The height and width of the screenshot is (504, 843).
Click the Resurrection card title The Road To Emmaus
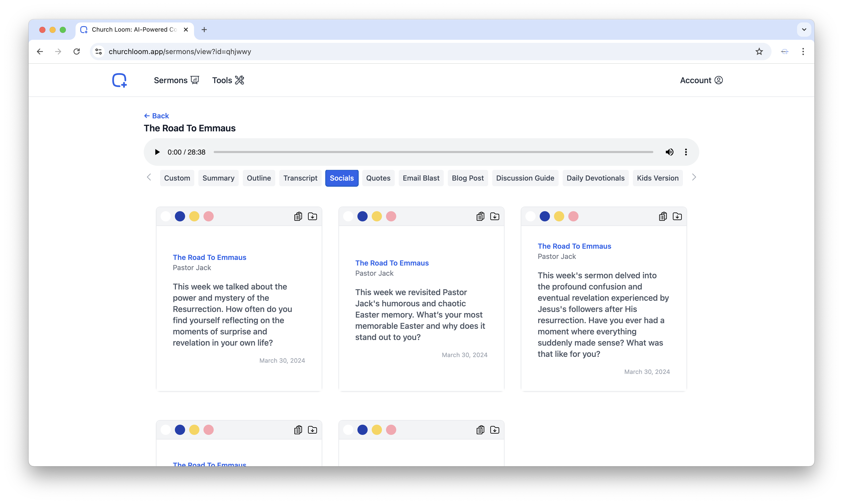(209, 257)
